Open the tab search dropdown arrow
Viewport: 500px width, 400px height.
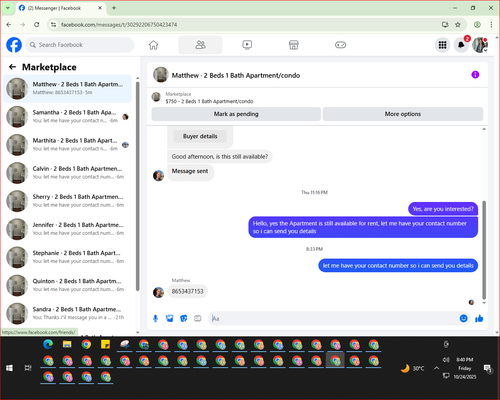pos(8,8)
